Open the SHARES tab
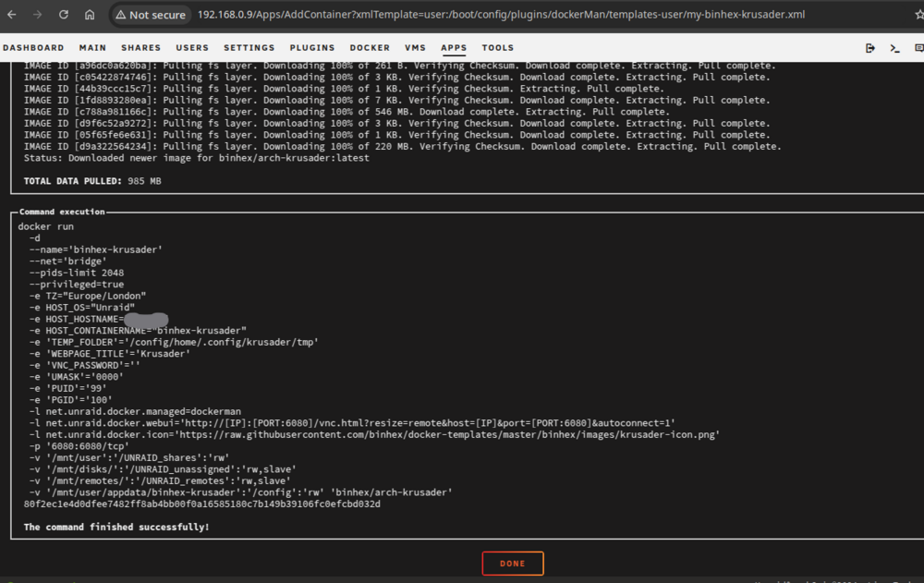924x583 pixels. 140,48
